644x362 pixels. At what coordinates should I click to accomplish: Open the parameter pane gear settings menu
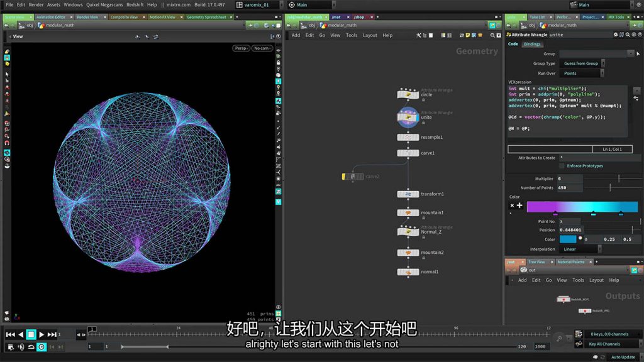(x=616, y=35)
